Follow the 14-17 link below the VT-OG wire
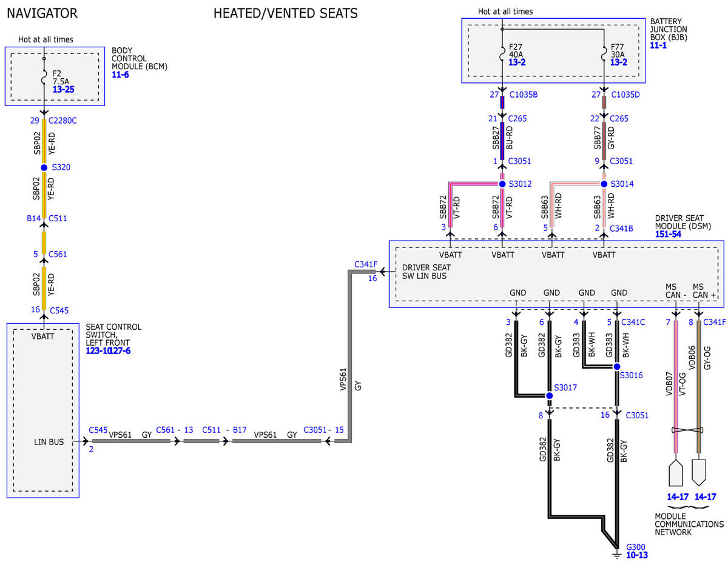 [676, 497]
